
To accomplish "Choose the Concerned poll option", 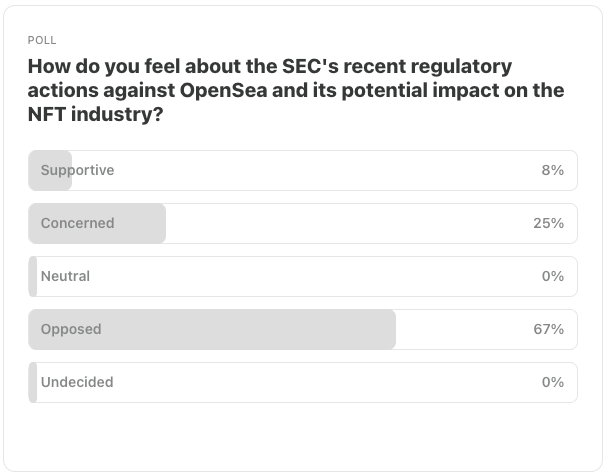I will pyautogui.click(x=303, y=223).
